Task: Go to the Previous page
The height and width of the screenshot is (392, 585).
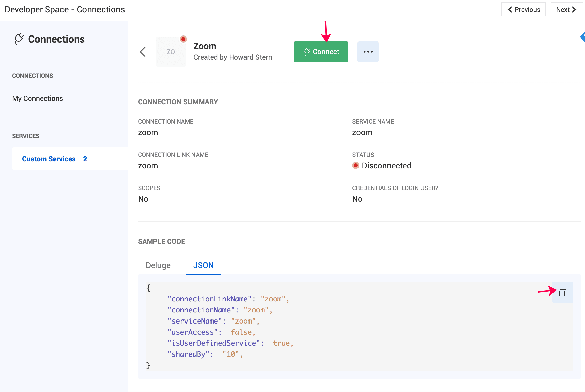Action: pos(523,9)
